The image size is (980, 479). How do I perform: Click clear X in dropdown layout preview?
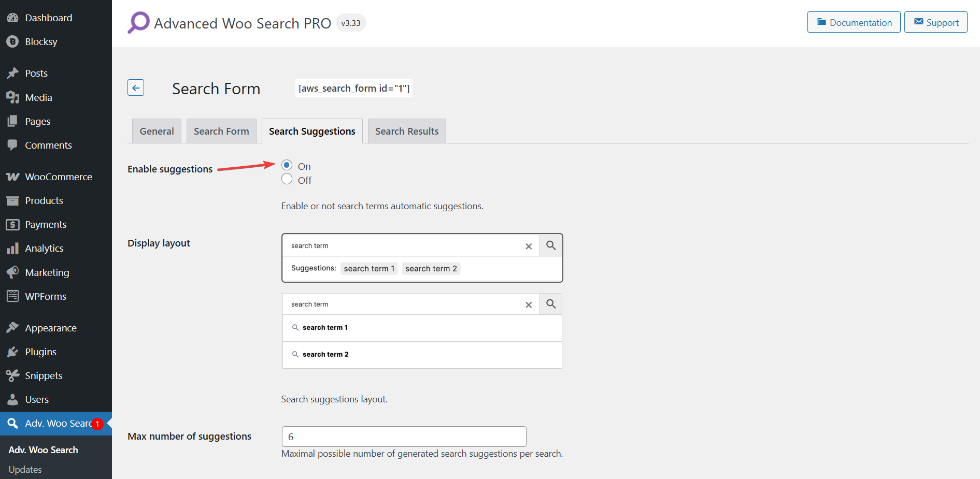[528, 304]
